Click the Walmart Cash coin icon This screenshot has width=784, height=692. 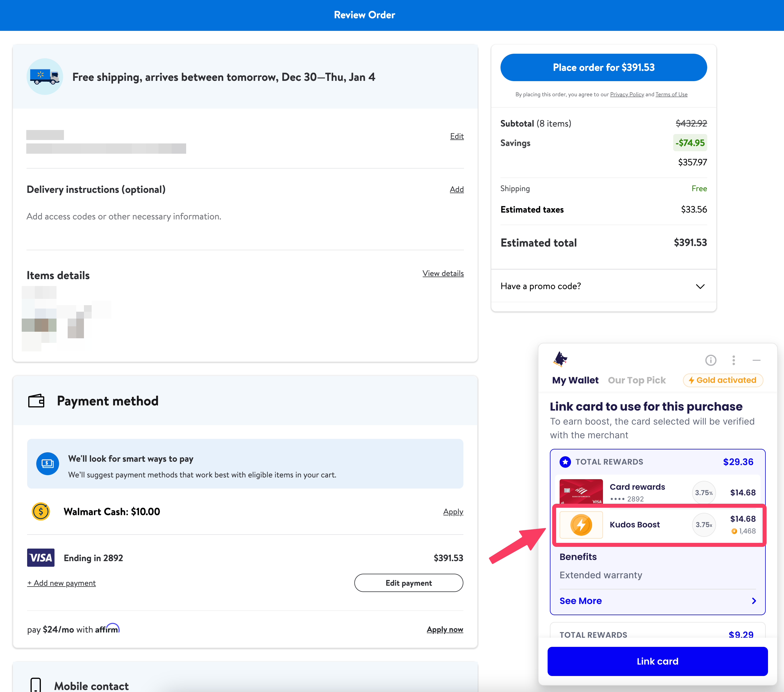pyautogui.click(x=41, y=512)
